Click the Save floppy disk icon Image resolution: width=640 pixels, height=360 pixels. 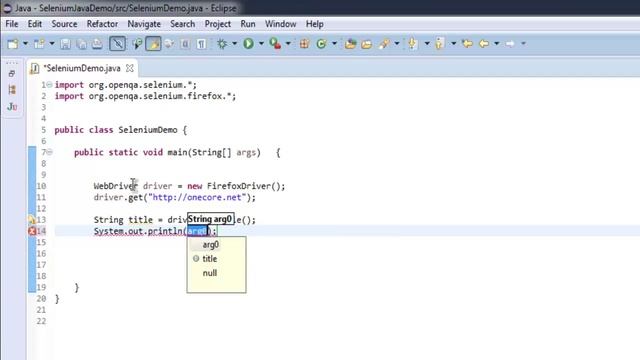coord(65,44)
